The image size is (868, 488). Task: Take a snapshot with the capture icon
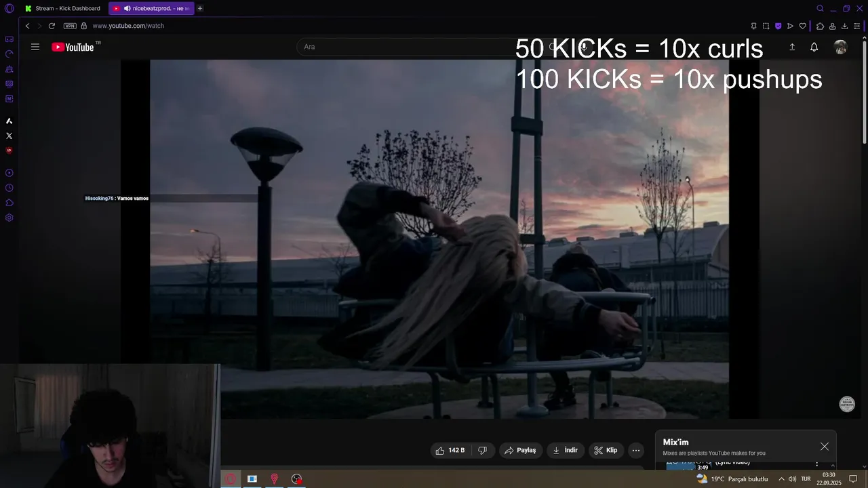coord(766,26)
